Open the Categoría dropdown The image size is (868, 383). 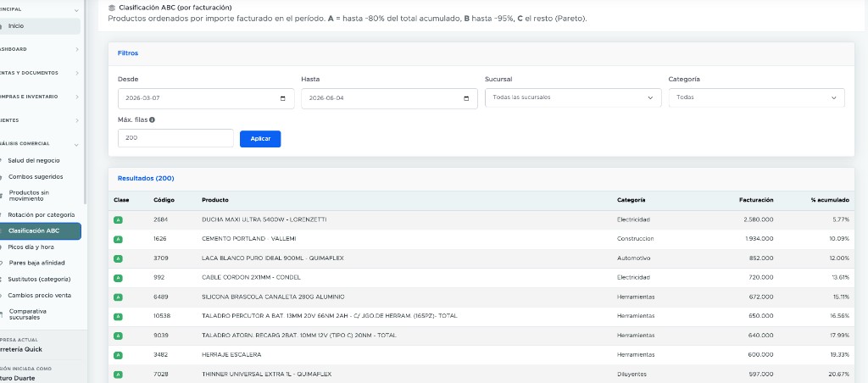click(756, 98)
